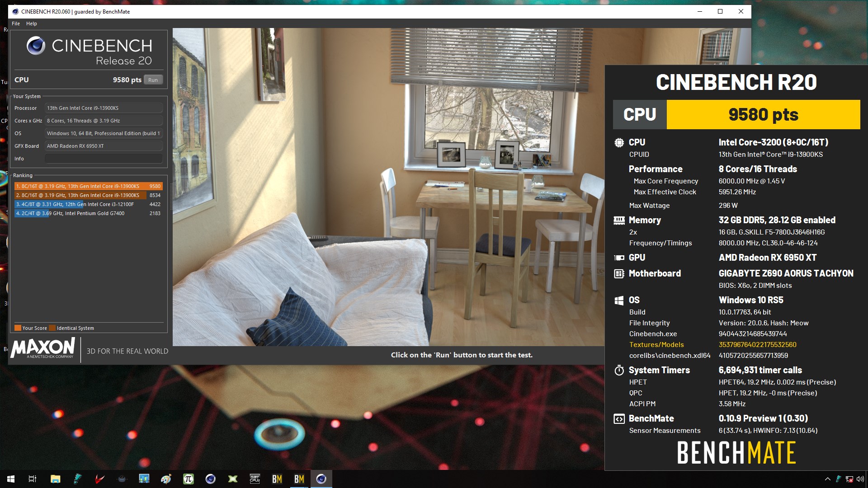Viewport: 868px width, 488px height.
Task: Click the BenchMate code-bracket icon
Action: (x=619, y=419)
